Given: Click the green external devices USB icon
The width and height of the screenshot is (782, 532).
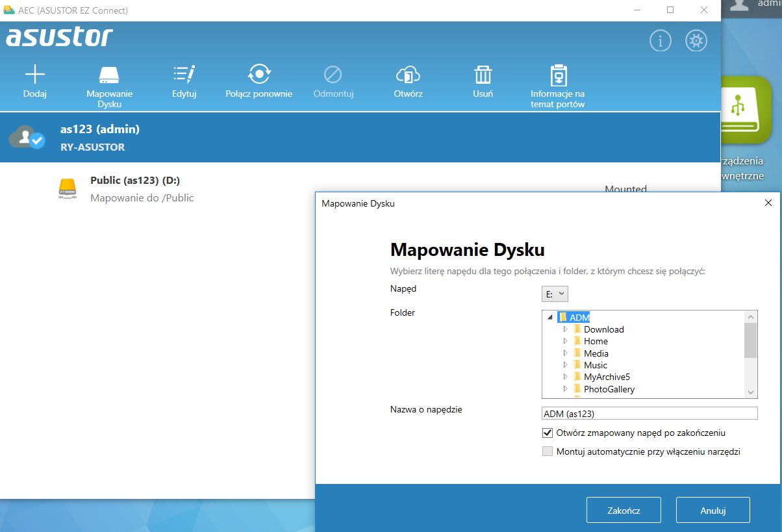Looking at the screenshot, I should [746, 109].
